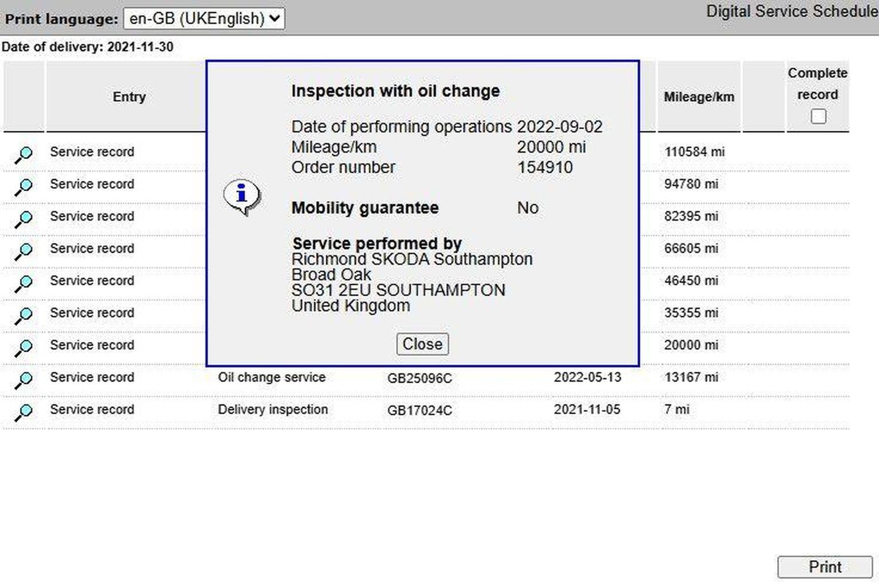Viewport: 879px width, 588px height.
Task: Click the 13167 mi mileage cell
Action: 691,378
